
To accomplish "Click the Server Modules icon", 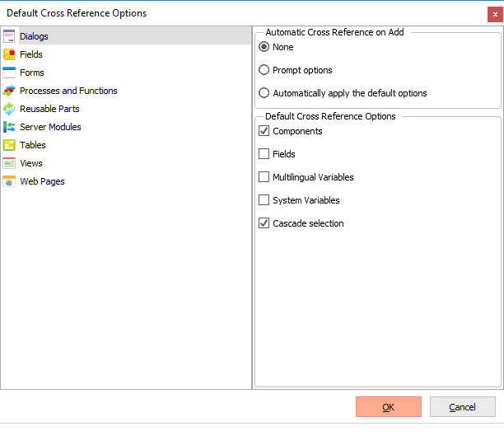I will click(9, 127).
